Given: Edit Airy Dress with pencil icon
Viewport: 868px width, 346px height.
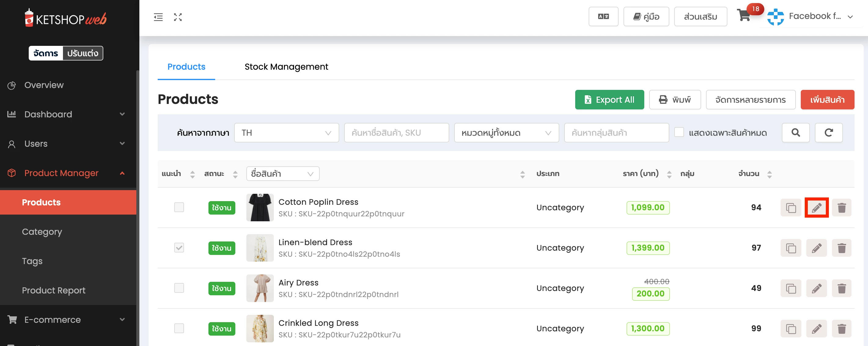Looking at the screenshot, I should pyautogui.click(x=816, y=289).
